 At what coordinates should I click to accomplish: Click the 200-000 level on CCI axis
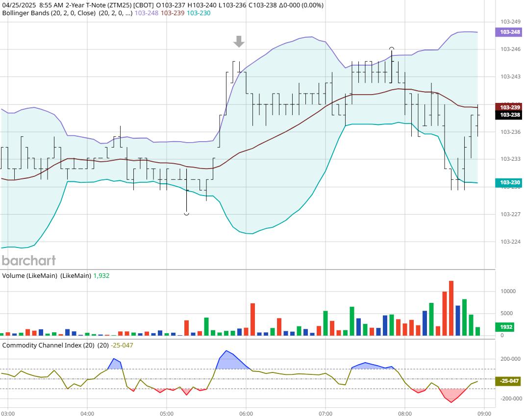click(x=510, y=359)
